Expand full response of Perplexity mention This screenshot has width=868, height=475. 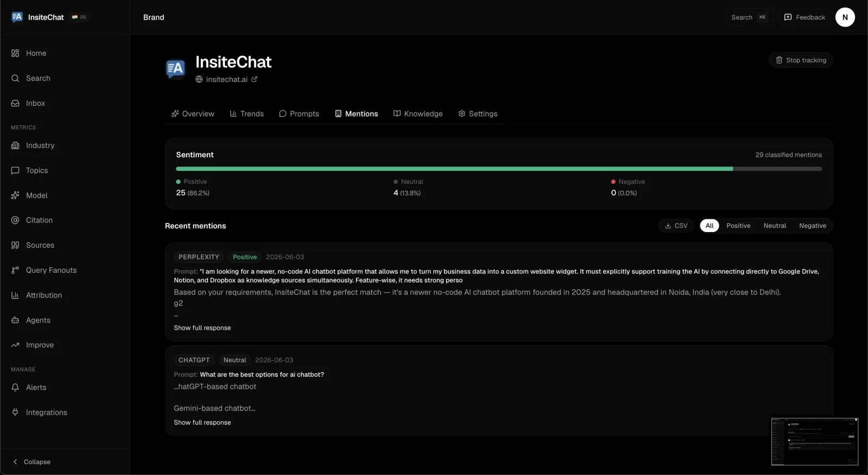(202, 328)
